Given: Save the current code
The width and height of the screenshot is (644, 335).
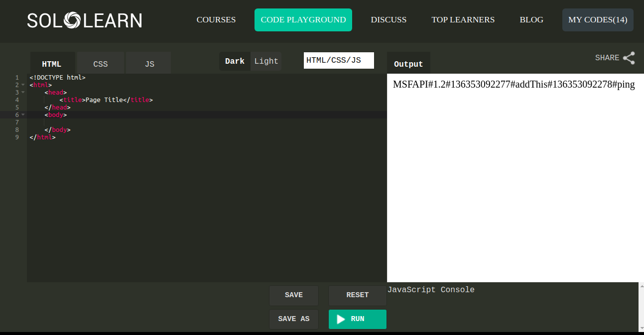Looking at the screenshot, I should [293, 295].
